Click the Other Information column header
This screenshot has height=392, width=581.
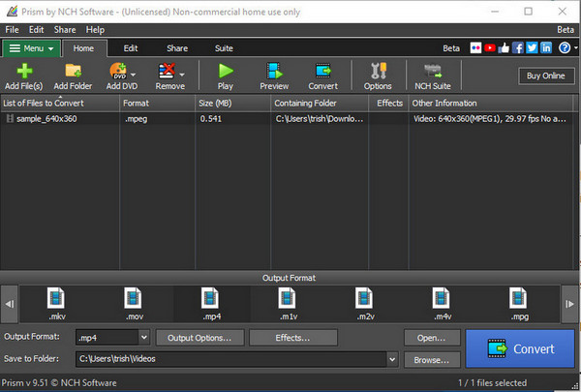491,103
